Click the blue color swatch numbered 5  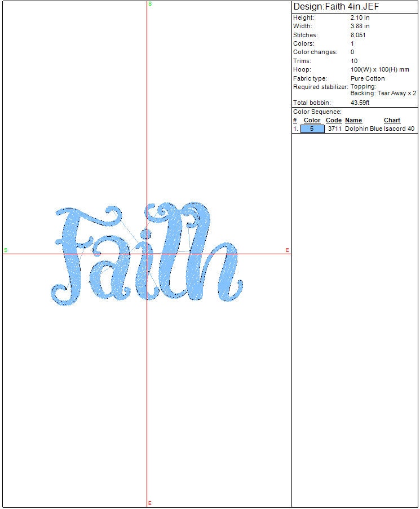[x=312, y=129]
